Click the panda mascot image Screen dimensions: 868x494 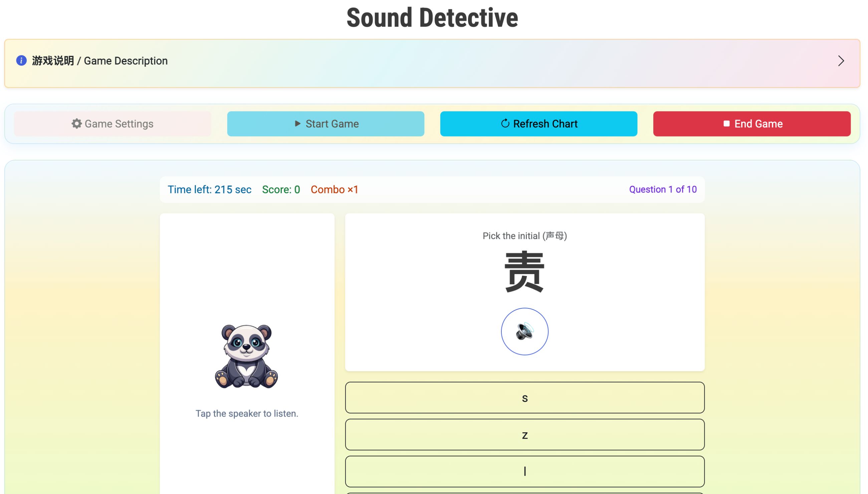click(247, 356)
